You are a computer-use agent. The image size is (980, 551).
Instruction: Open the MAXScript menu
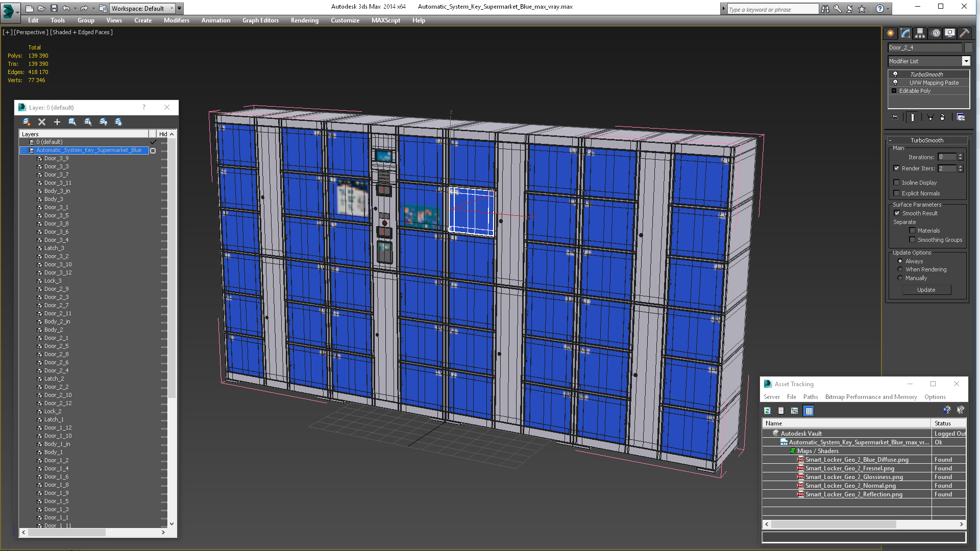pos(386,20)
